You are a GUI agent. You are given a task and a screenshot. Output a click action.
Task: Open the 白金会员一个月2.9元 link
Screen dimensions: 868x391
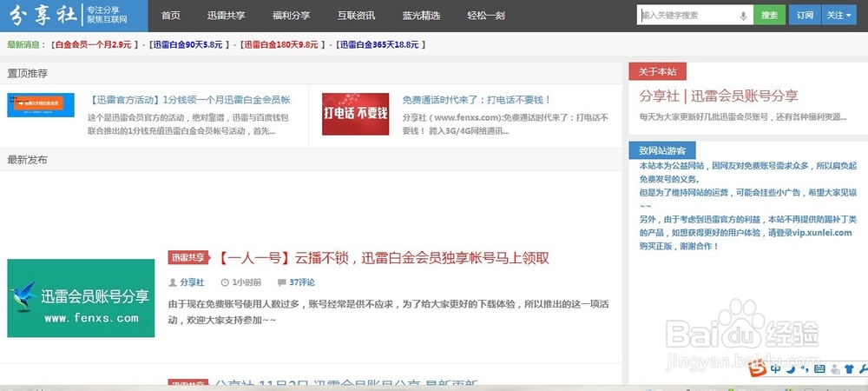tap(93, 45)
